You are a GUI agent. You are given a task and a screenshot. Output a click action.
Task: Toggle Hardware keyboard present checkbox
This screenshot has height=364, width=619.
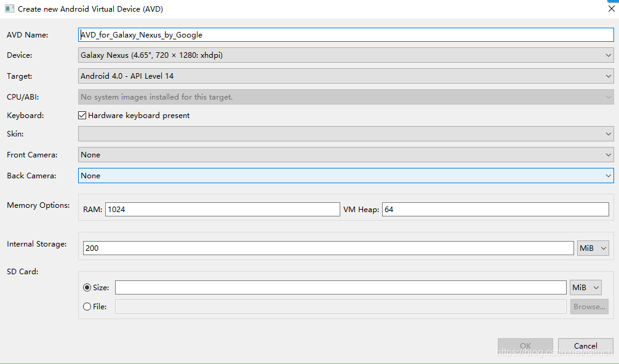82,115
